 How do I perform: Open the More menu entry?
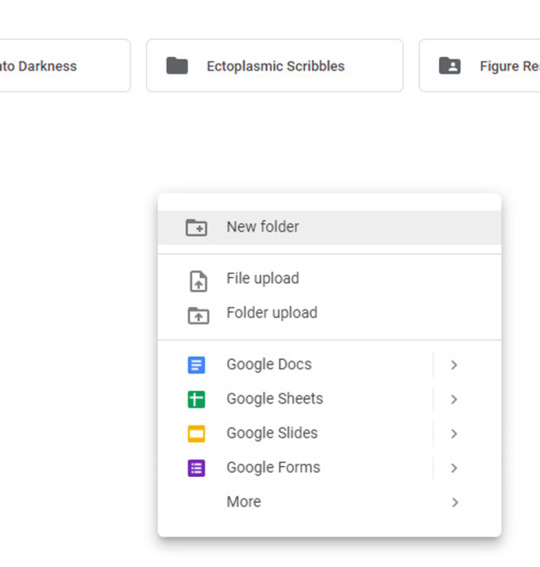(329, 502)
